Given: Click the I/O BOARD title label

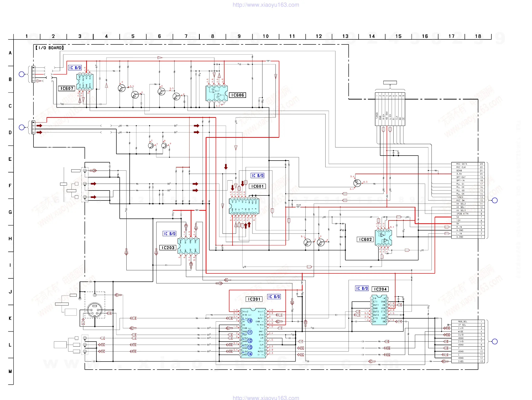Looking at the screenshot, I should pos(50,48).
